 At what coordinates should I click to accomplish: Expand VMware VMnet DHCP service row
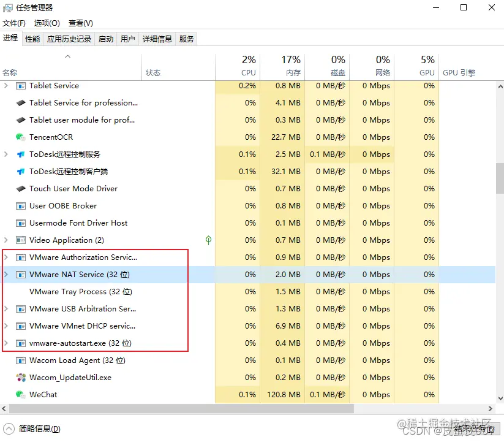6,326
